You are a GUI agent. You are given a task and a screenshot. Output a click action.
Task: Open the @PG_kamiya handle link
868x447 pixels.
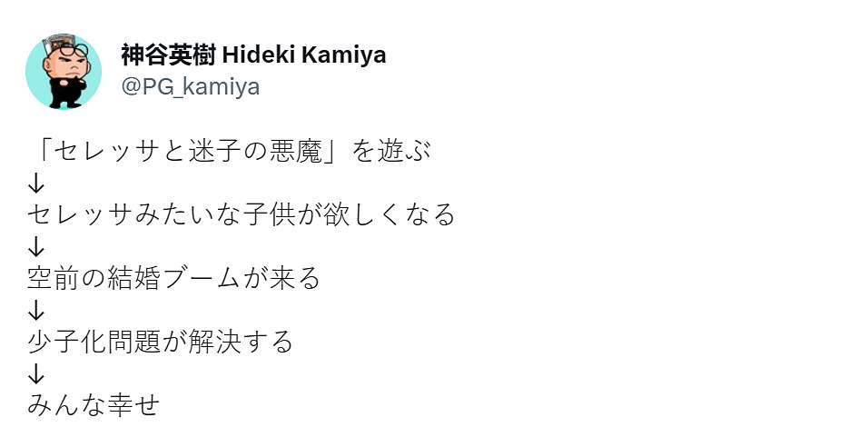tap(190, 87)
